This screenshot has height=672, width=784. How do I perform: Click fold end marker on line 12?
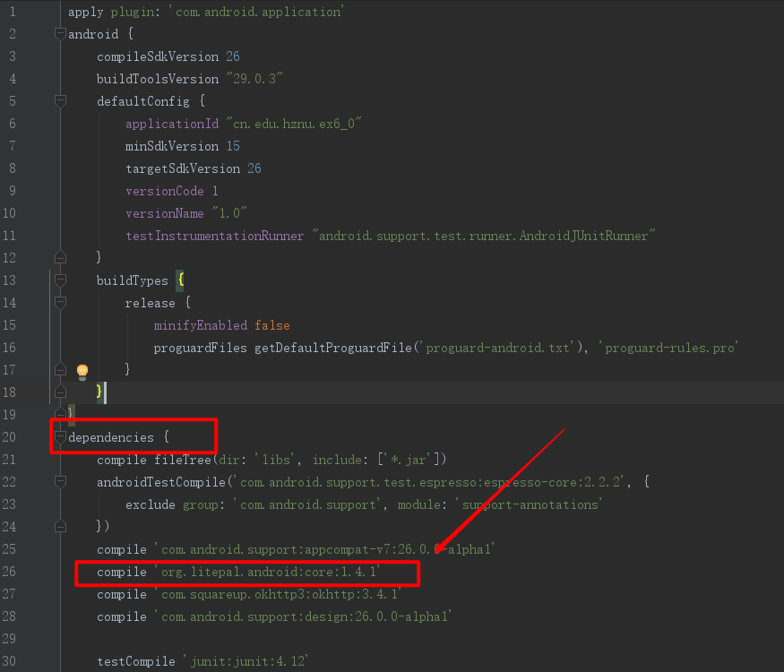pyautogui.click(x=60, y=257)
